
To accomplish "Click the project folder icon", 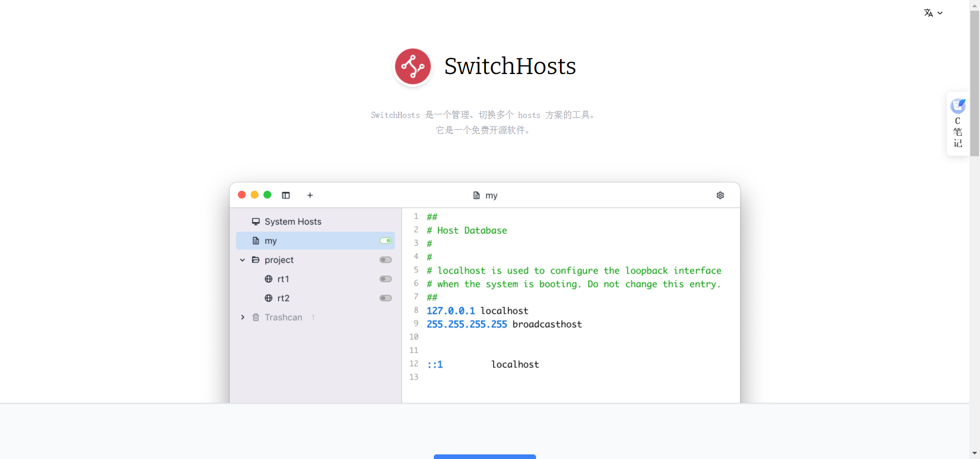I will pyautogui.click(x=256, y=260).
